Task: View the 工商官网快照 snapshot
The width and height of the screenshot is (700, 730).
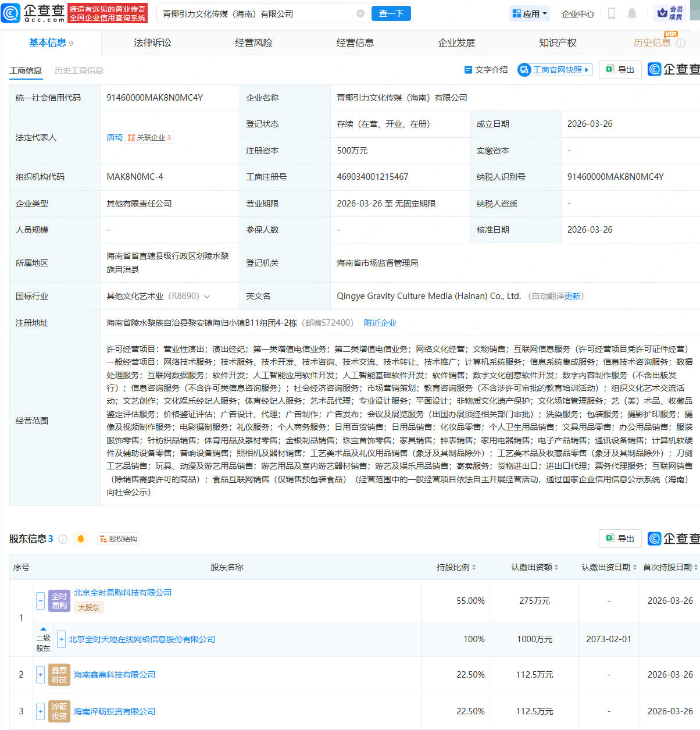Action: (554, 69)
